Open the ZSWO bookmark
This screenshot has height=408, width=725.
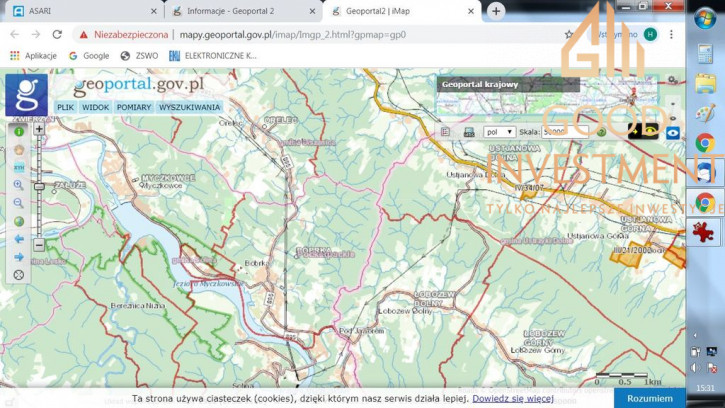139,56
